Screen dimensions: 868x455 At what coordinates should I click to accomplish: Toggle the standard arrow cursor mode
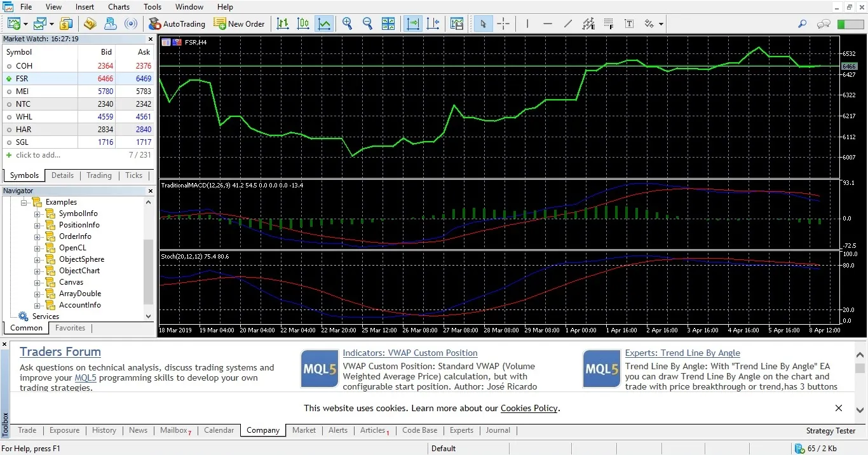pyautogui.click(x=483, y=24)
